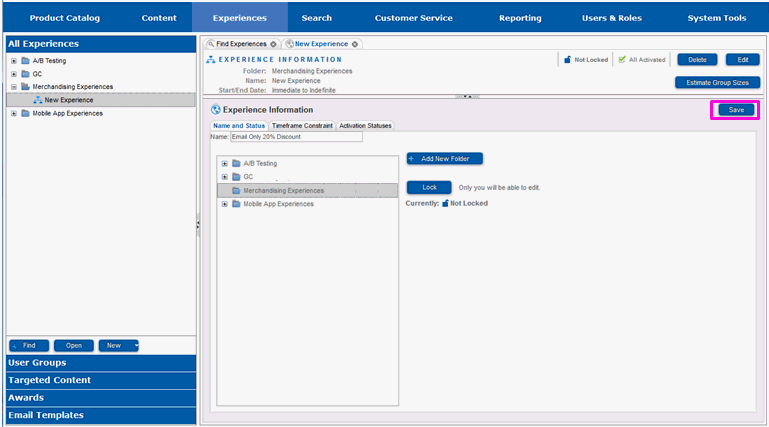The image size is (769, 427).
Task: Click the left panel collapse handle
Action: click(198, 225)
